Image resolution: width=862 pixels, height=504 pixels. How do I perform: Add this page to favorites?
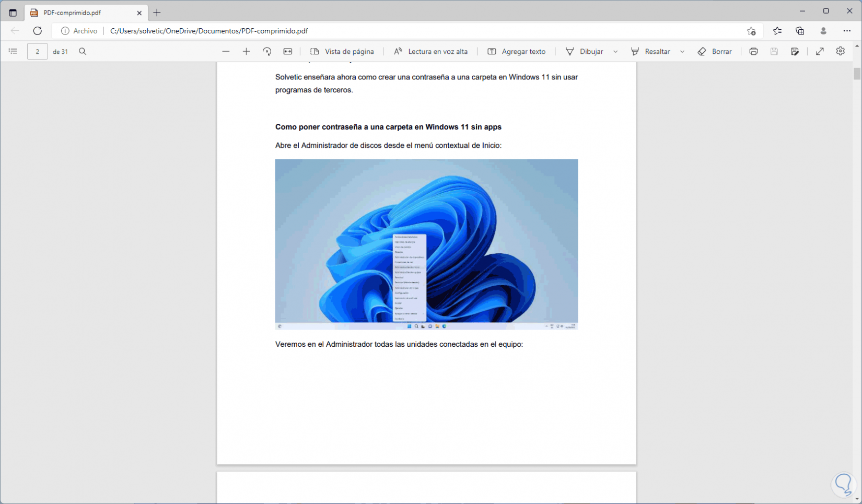751,31
